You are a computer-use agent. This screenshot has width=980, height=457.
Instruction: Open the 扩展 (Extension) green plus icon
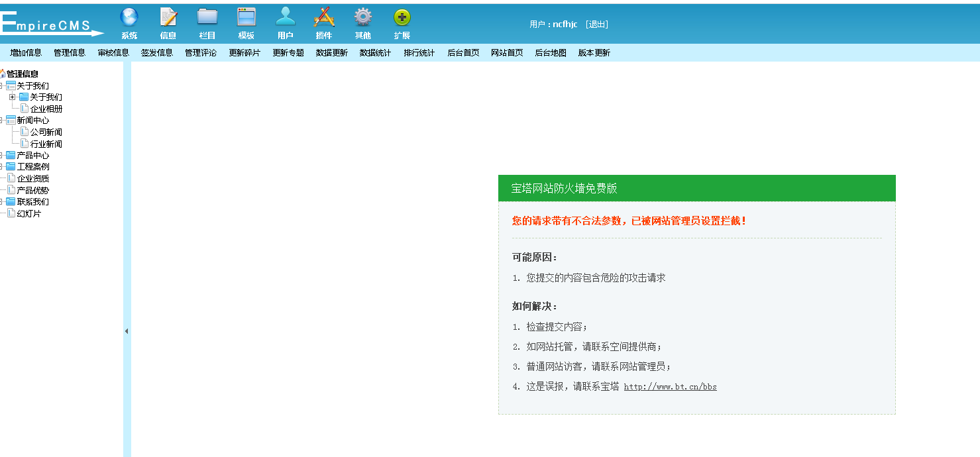[x=402, y=17]
